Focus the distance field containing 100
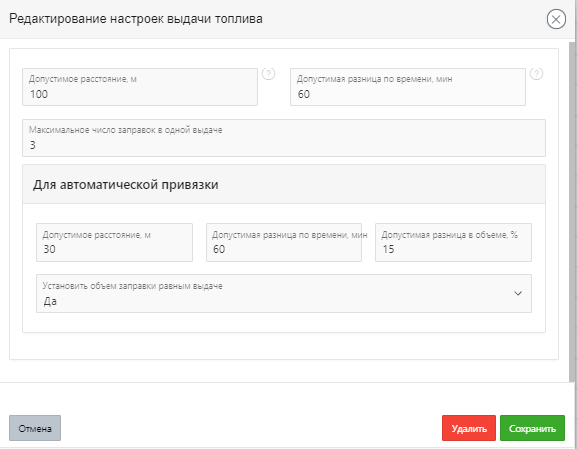The image size is (577, 449). (140, 87)
